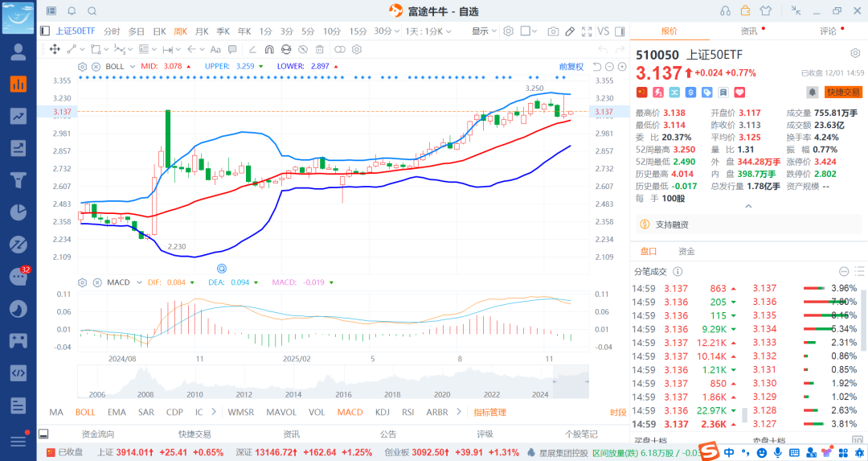Open the line drawing tool dropdown arrow

(x=81, y=49)
